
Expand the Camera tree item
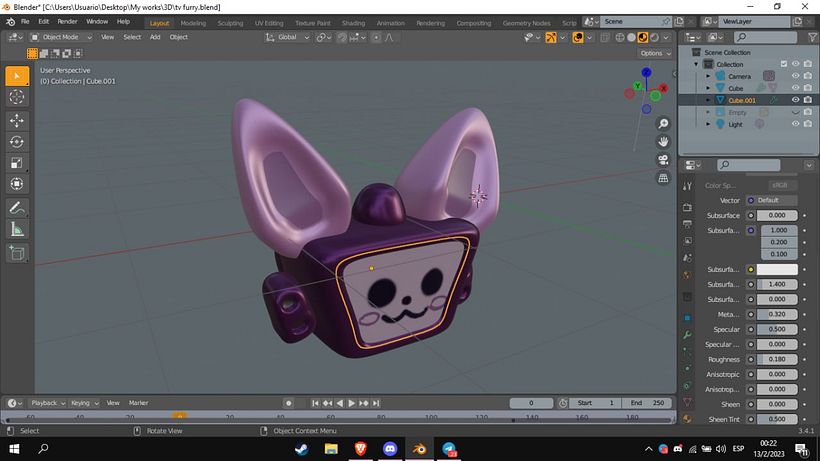coord(708,76)
